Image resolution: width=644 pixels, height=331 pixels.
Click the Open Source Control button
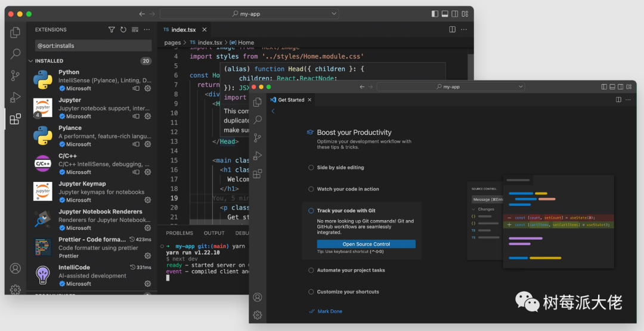366,244
